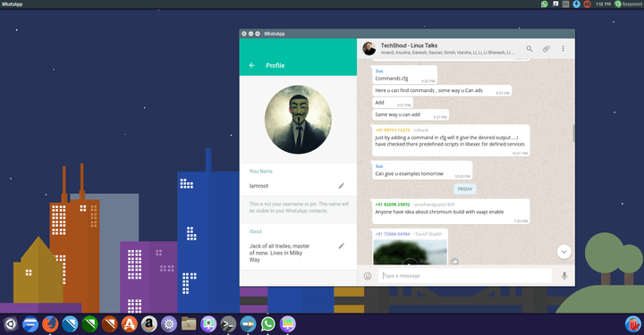Screen dimensions: 644x335
Task: Click the red volume indicator in top panel
Action: point(588,4)
